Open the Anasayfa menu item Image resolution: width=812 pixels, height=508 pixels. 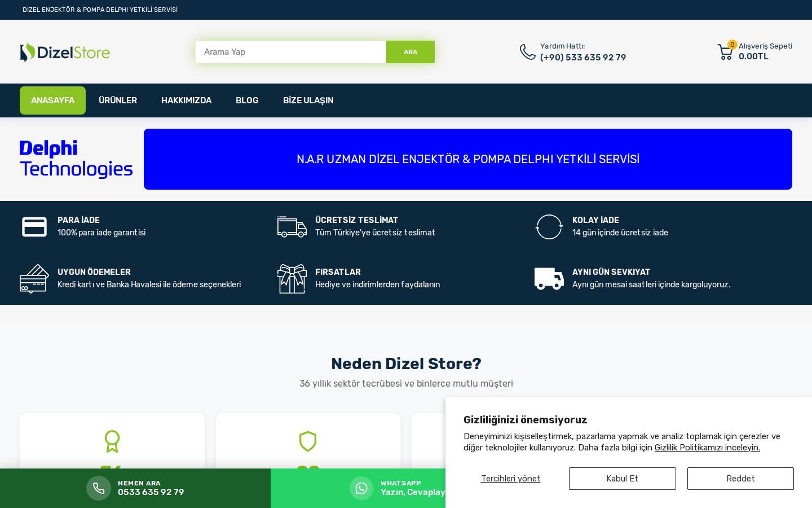coord(52,100)
